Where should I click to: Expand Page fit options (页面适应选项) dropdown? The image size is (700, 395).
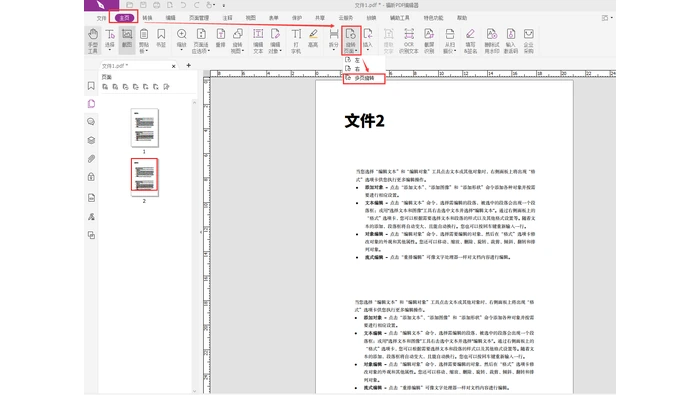coord(208,51)
